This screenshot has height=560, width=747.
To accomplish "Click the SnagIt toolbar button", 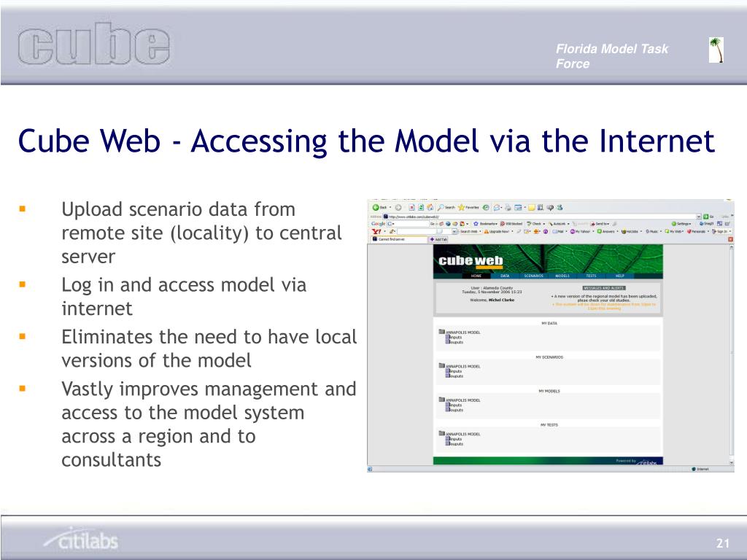I will coord(706,224).
